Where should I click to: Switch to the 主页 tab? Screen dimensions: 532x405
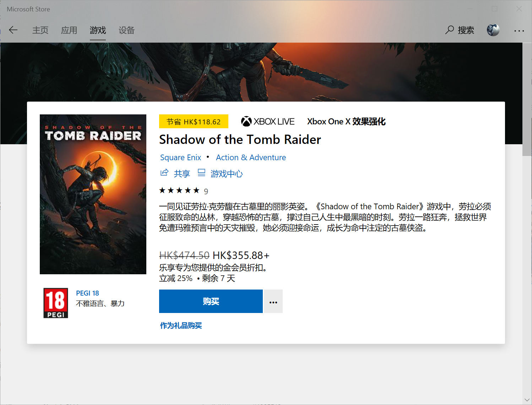pos(40,30)
